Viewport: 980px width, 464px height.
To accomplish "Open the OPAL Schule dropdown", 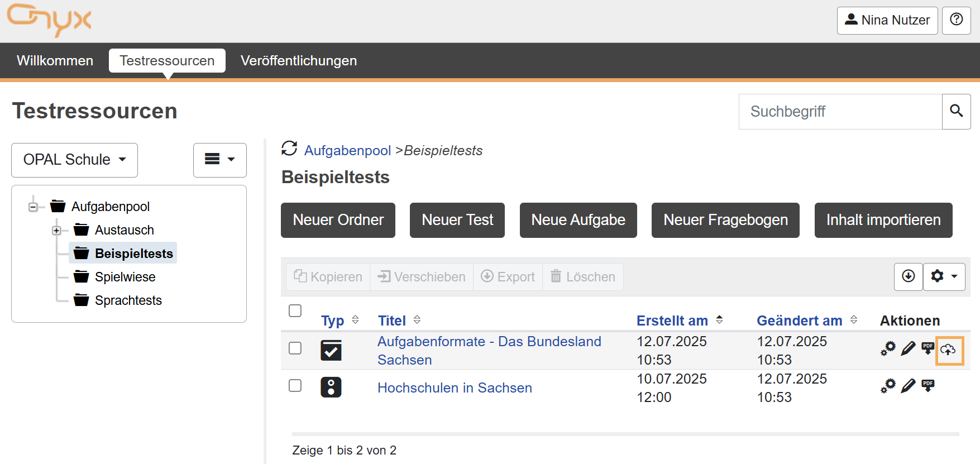I will click(x=74, y=160).
